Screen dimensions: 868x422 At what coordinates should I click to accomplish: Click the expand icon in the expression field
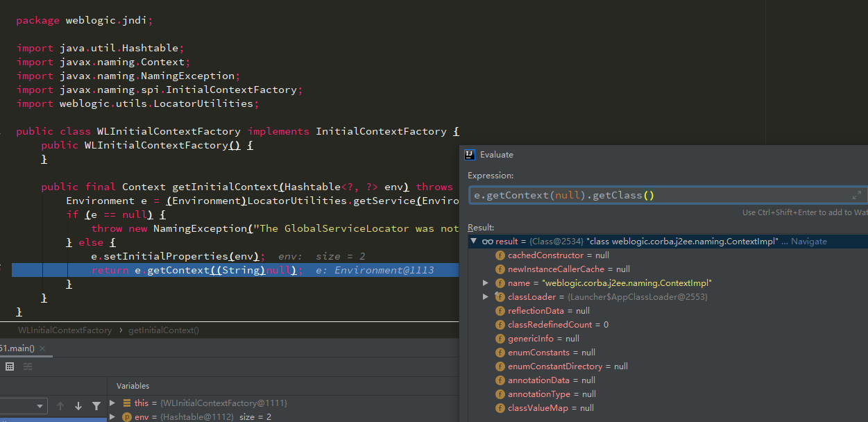(857, 196)
